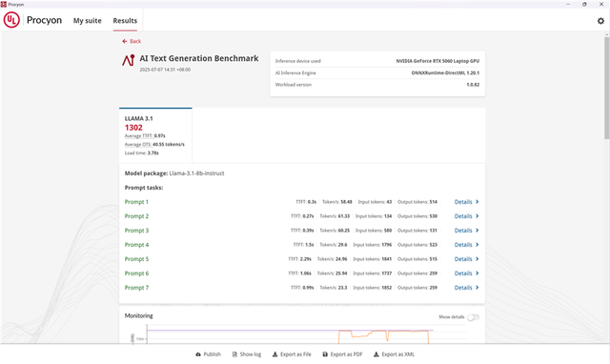The width and height of the screenshot is (610, 364).
Task: Expand Details chevron for Prompt 4
Action: [x=478, y=245]
